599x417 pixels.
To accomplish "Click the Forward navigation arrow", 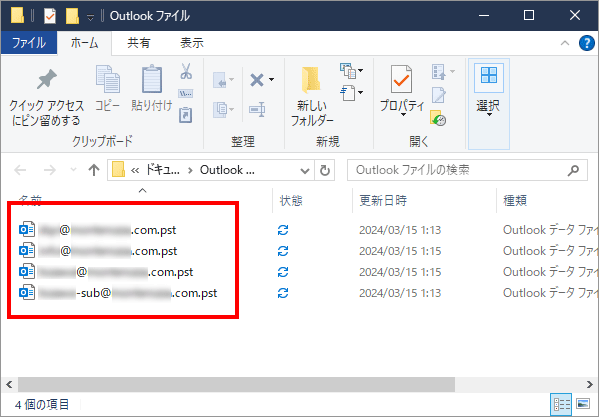I will click(x=50, y=170).
